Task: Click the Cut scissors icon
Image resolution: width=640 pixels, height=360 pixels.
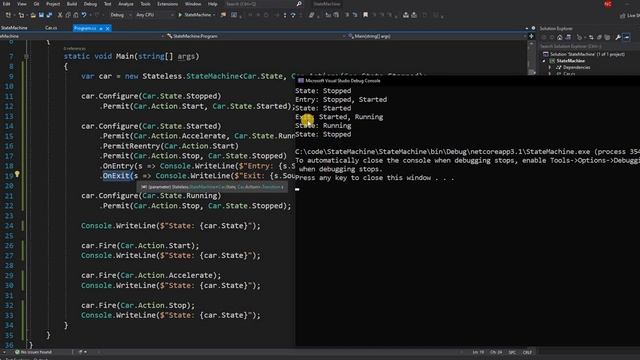Action: 60,15
